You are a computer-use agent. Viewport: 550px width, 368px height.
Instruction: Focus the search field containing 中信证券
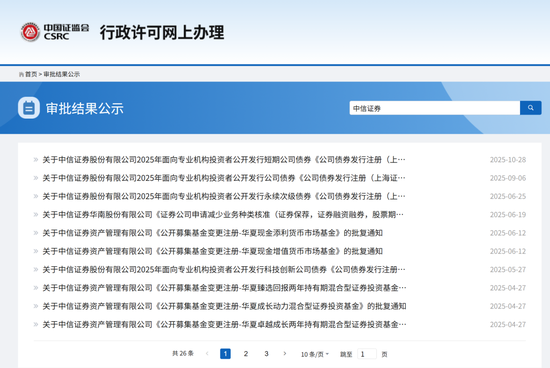(x=435, y=108)
